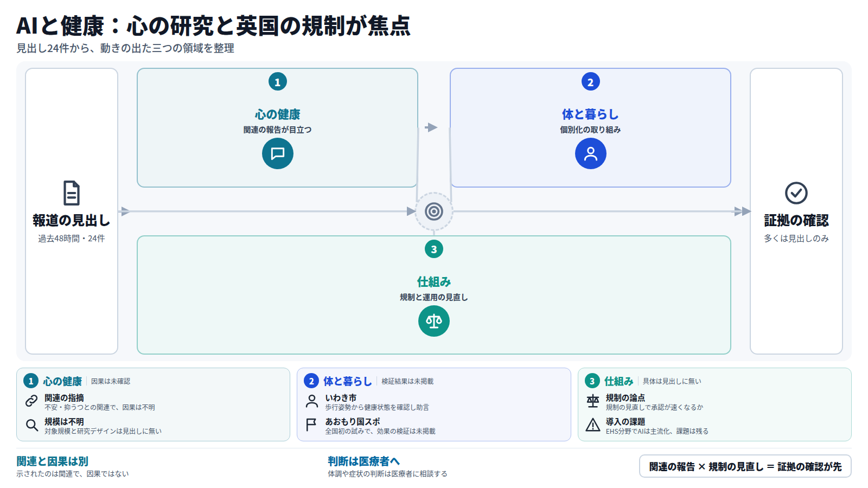
Task: Click the 因果は未確認 tag
Action: [111, 381]
